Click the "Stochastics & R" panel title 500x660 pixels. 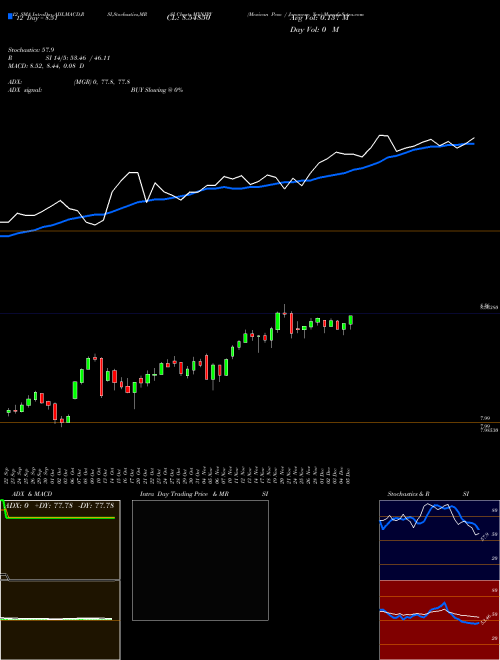tap(408, 494)
